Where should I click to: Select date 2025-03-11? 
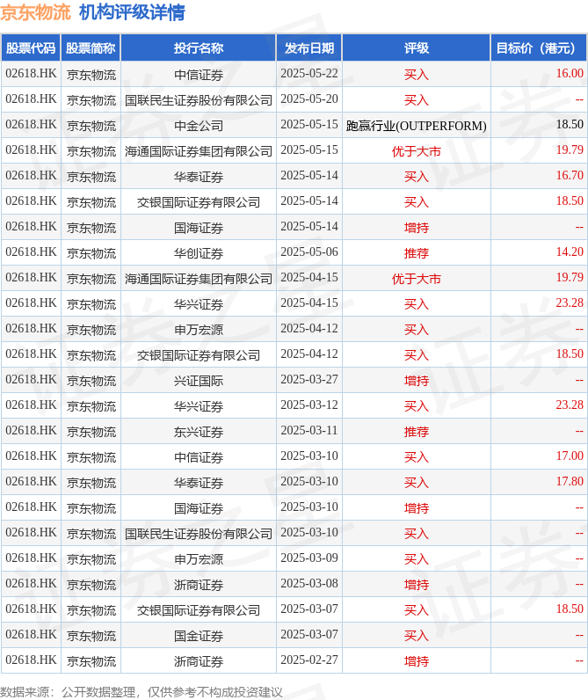[x=309, y=430]
